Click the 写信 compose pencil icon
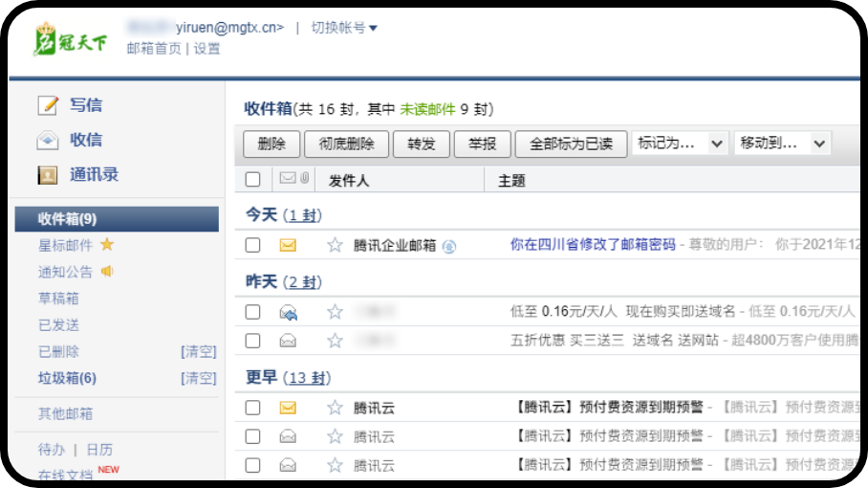The height and width of the screenshot is (488, 868). 48,105
